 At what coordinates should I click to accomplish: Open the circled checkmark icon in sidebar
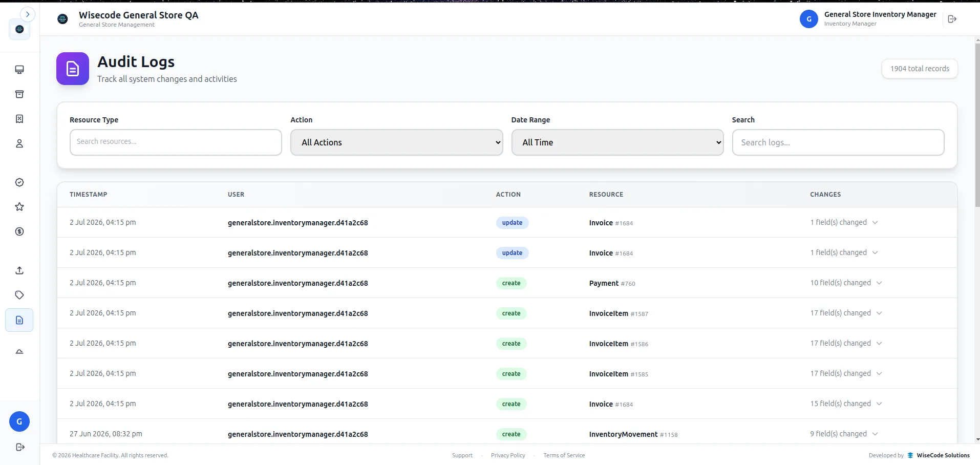pos(19,182)
